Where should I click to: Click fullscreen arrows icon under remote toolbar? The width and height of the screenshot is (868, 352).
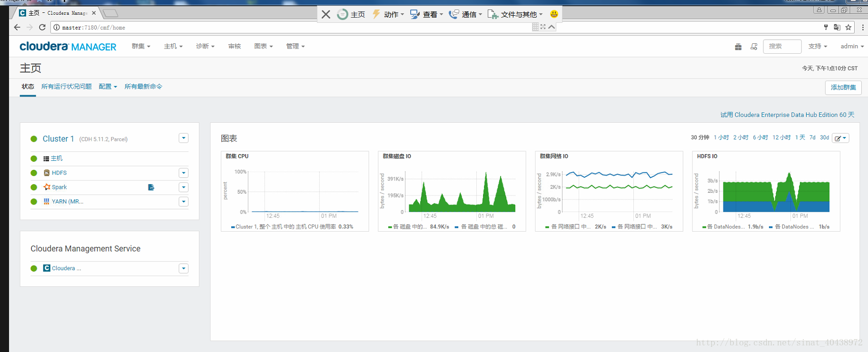543,27
